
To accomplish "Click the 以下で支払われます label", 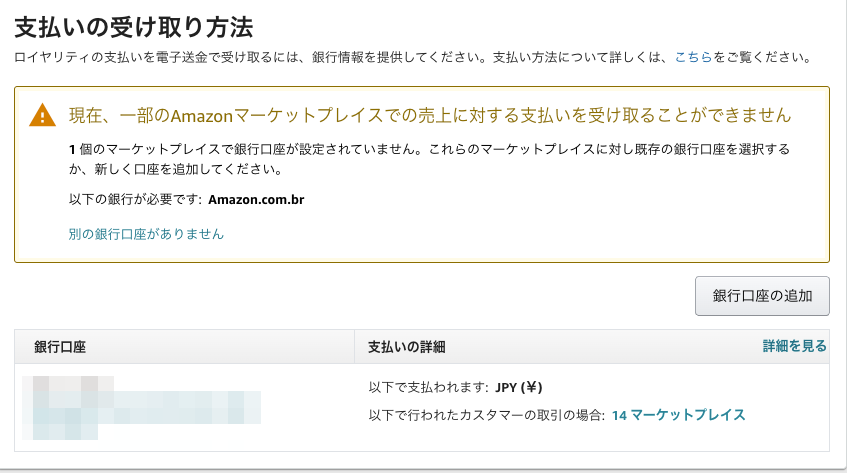I will click(x=428, y=387).
